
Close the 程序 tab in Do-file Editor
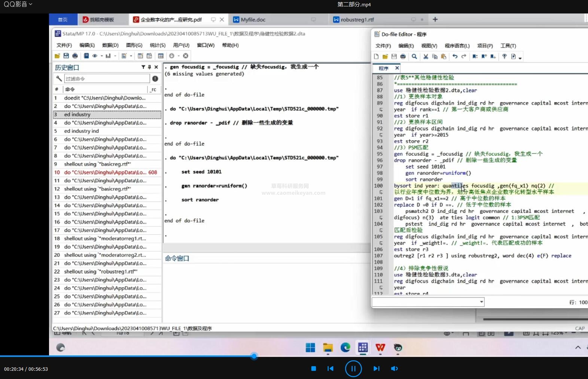click(397, 68)
